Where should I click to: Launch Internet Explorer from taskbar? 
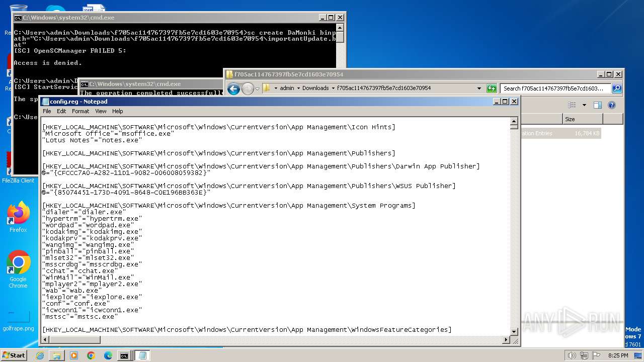(40, 355)
